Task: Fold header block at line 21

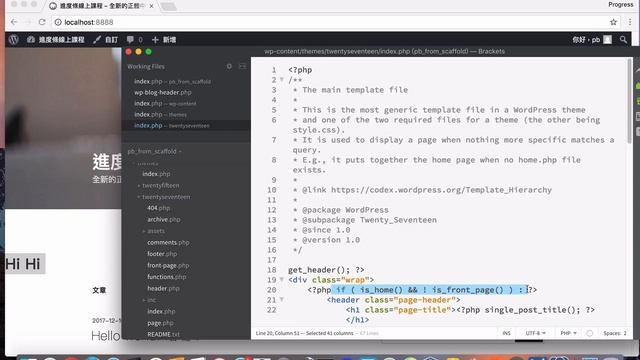Action: [282, 300]
